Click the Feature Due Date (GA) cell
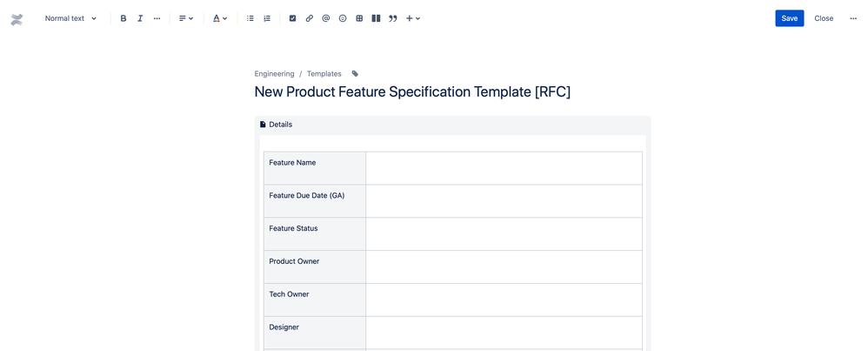This screenshot has height=351, width=868. 315,200
